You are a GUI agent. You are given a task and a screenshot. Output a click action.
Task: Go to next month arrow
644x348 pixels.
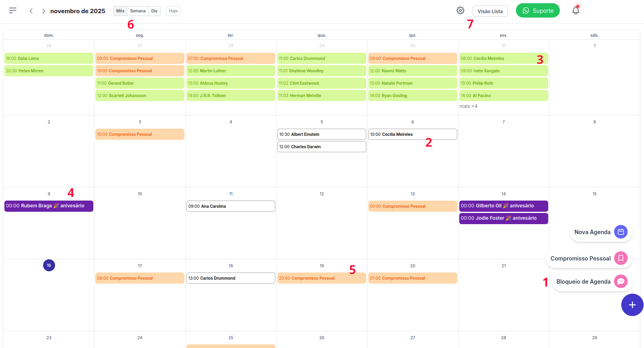click(43, 11)
